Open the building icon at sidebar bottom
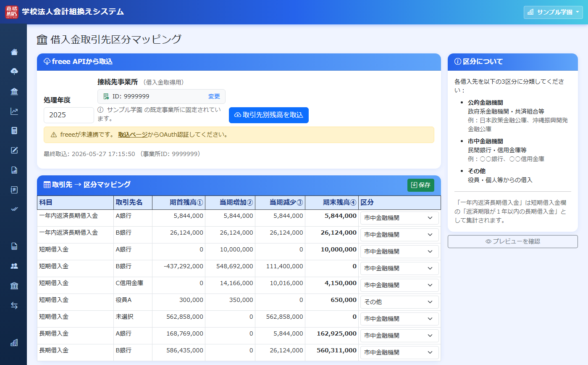 14,343
